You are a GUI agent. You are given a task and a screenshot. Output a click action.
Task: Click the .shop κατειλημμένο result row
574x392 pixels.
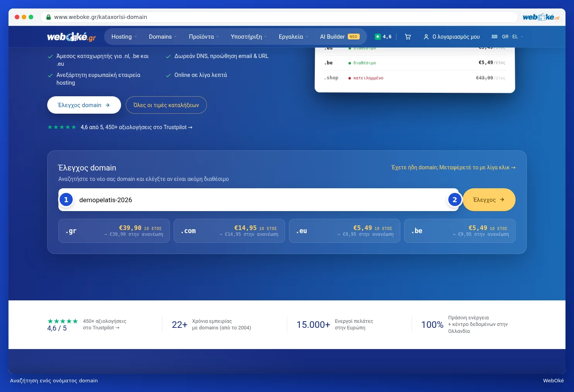pyautogui.click(x=415, y=78)
